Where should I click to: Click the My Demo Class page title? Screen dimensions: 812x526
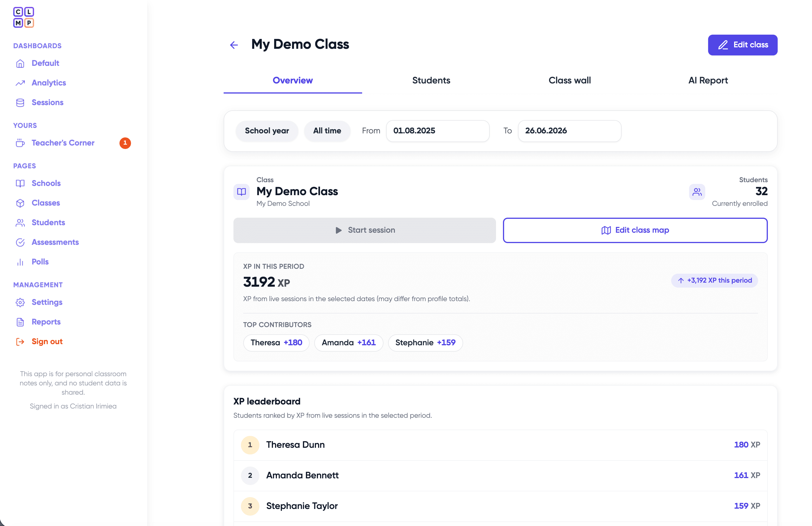tap(300, 44)
